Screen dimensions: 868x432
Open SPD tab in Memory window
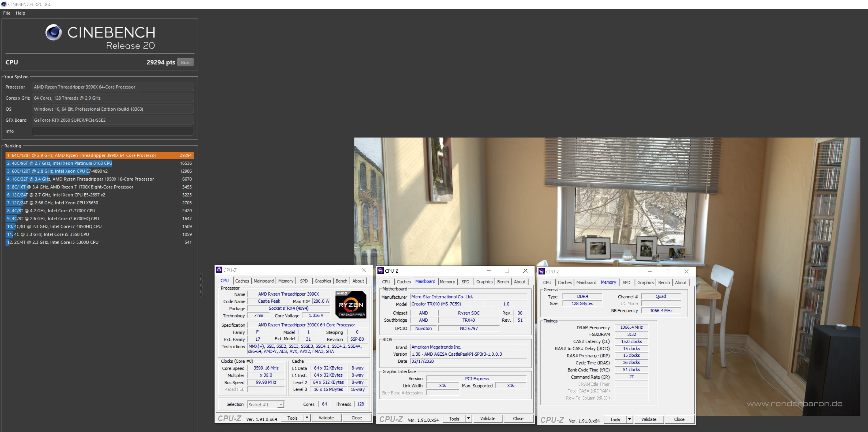(x=626, y=282)
